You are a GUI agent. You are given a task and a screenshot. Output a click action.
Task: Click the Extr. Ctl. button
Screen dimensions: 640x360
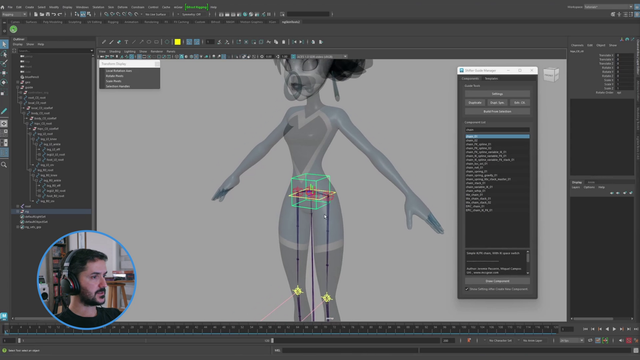click(520, 102)
